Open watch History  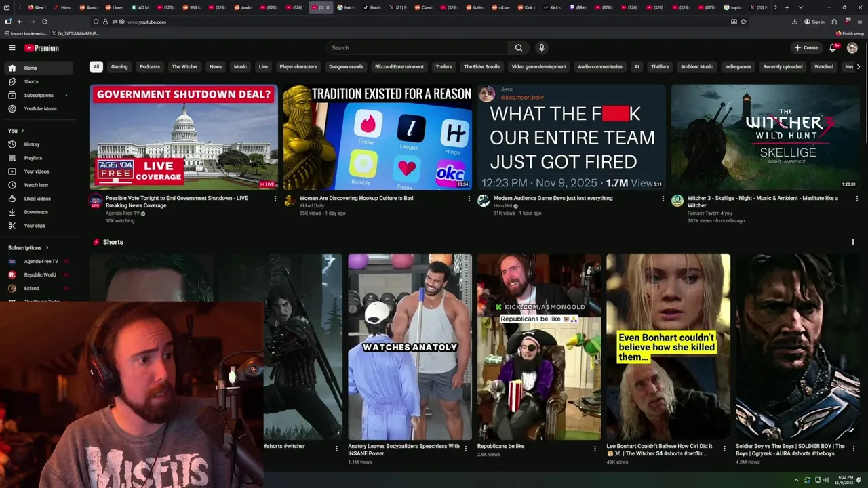tap(38, 144)
